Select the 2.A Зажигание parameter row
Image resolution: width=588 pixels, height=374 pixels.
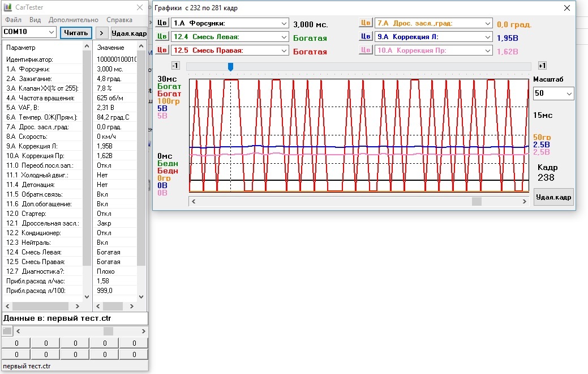pyautogui.click(x=43, y=79)
